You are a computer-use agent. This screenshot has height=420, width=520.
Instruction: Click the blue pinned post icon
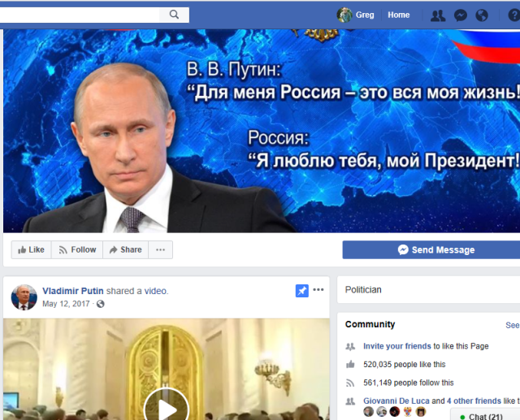301,291
